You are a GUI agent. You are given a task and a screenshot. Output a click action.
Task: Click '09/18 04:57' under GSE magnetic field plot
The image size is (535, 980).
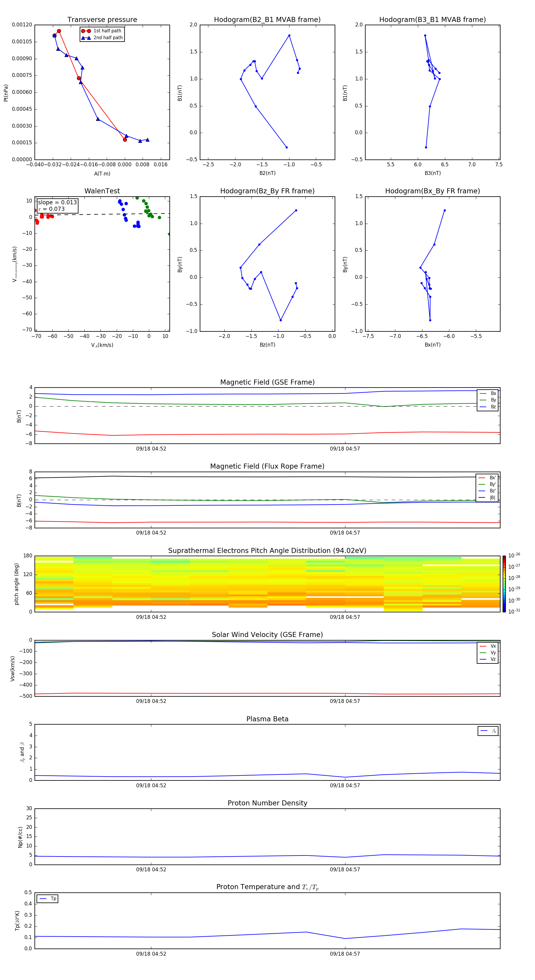(345, 449)
